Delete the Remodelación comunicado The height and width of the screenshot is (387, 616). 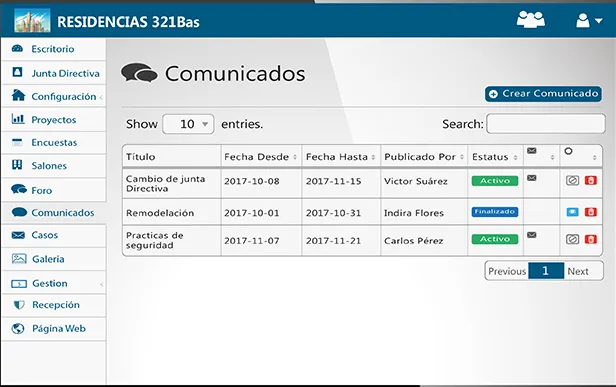click(x=591, y=212)
